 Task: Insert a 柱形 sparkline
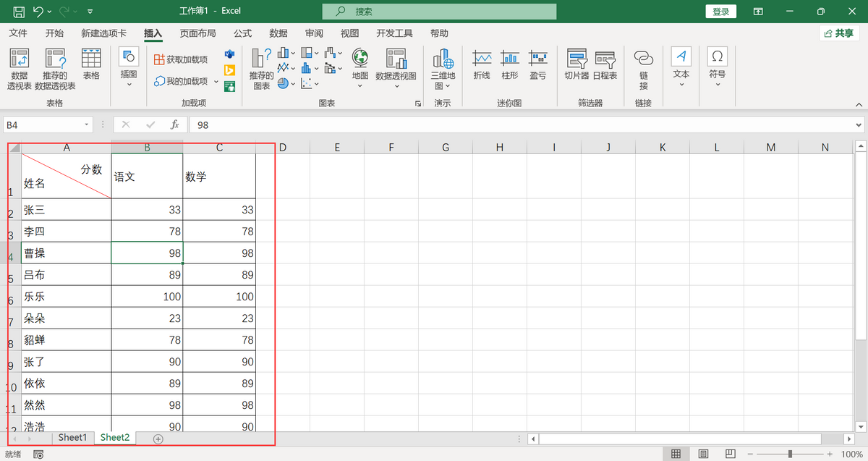click(x=510, y=64)
